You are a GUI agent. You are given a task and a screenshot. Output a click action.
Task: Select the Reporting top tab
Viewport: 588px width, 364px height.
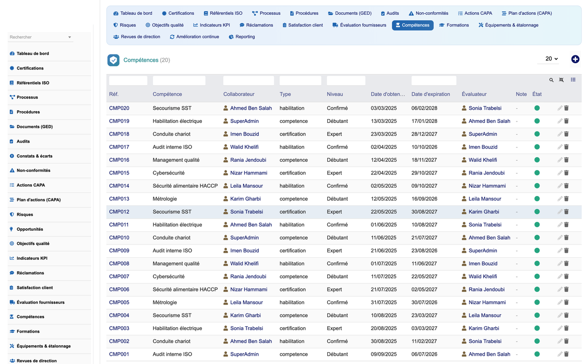[242, 37]
